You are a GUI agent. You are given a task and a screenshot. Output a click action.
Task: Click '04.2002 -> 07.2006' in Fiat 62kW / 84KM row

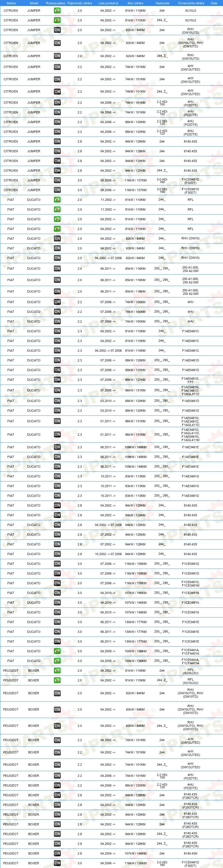[108, 258]
